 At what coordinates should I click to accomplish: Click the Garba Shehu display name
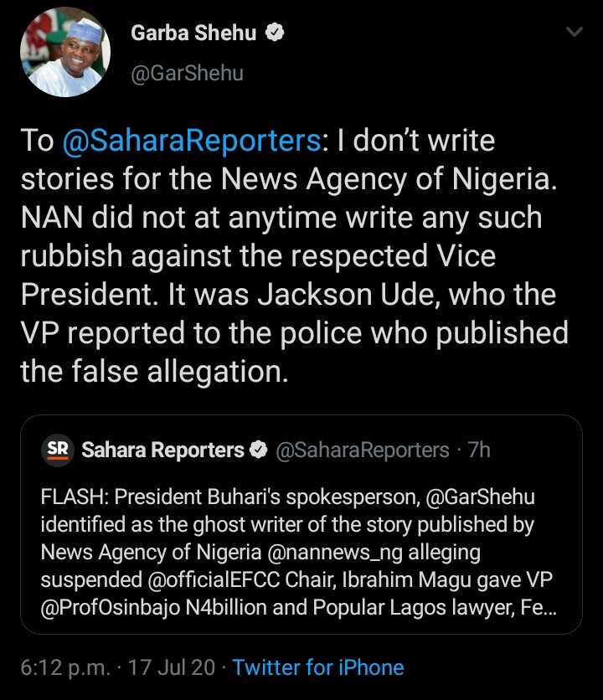194,33
